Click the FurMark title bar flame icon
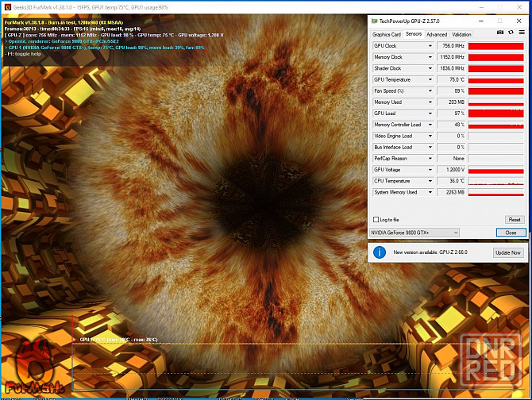 (x=7, y=7)
